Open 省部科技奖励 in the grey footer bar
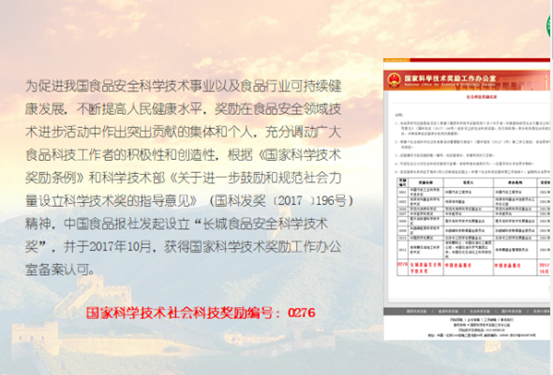Screen dimensions: 553x375 pyautogui.click(x=448, y=311)
